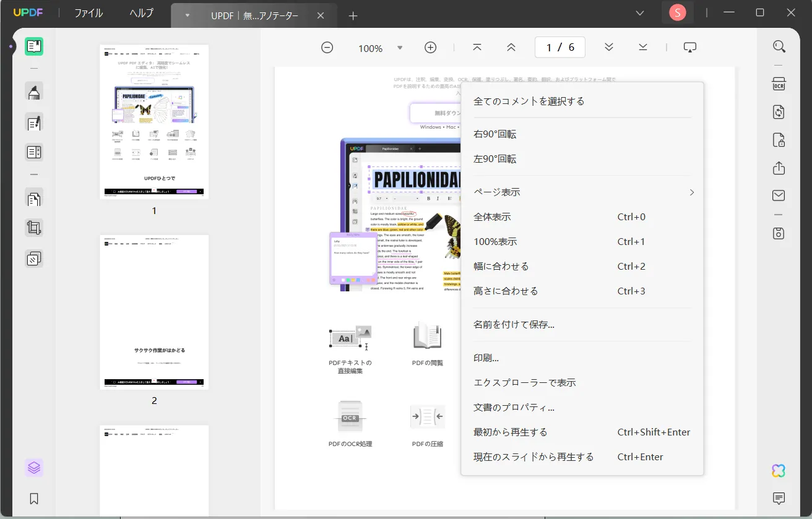Start slideshow presentation mode
This screenshot has width=812, height=519.
(x=690, y=48)
